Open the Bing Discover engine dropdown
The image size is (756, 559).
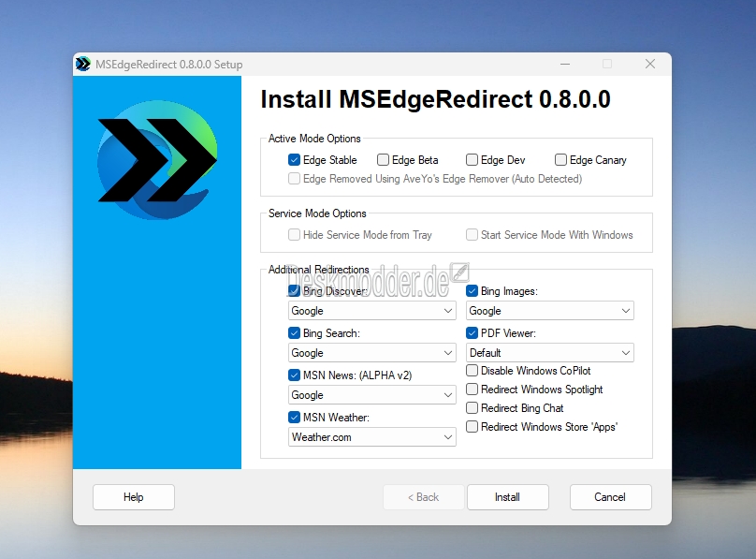click(372, 311)
